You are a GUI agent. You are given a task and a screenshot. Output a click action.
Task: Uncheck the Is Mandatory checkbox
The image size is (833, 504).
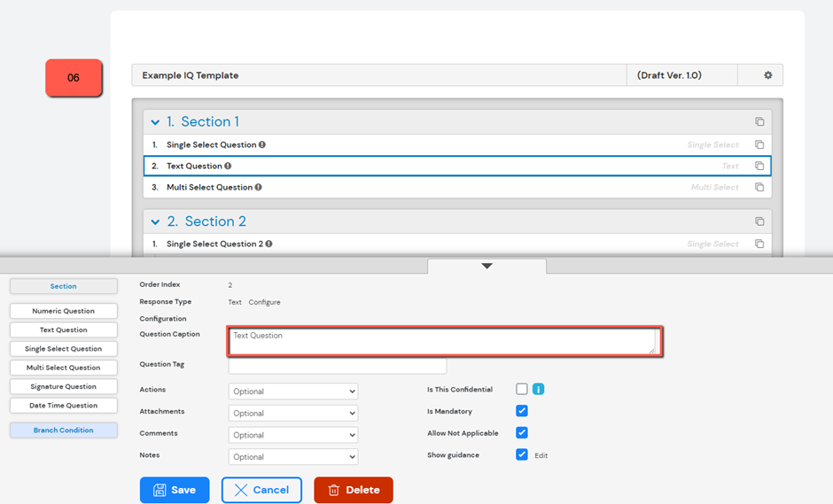click(x=522, y=411)
